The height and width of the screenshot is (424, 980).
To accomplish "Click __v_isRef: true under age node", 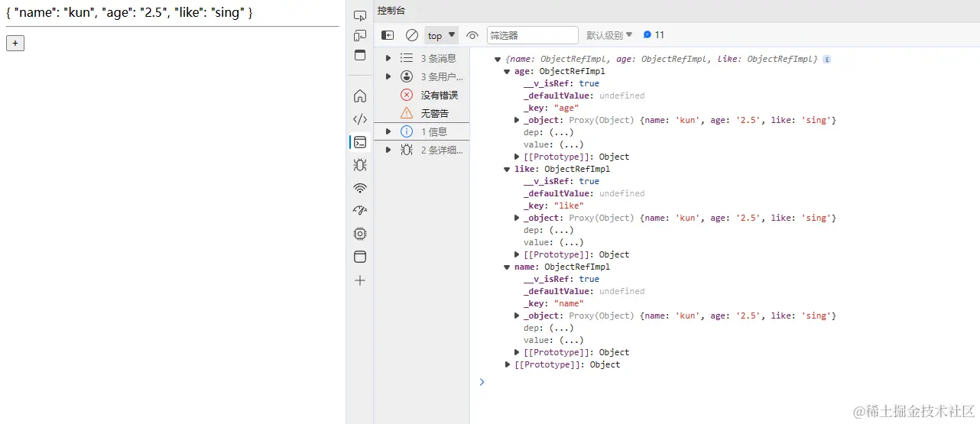I will click(x=561, y=83).
